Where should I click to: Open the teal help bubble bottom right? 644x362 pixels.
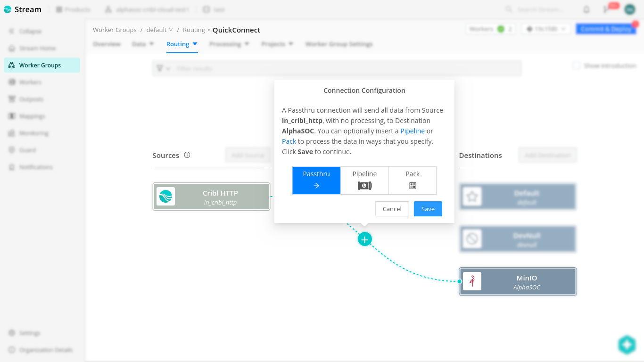click(x=627, y=345)
